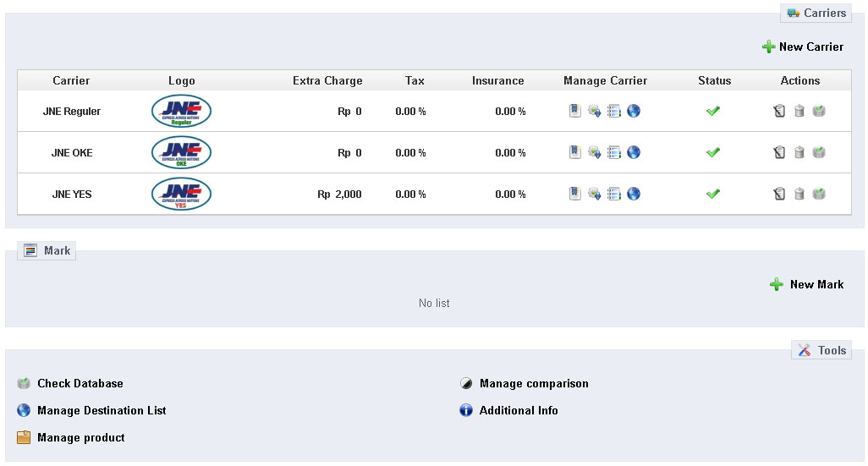Click the bookmark page icon for JNE YES
The width and height of the screenshot is (868, 466).
[575, 194]
